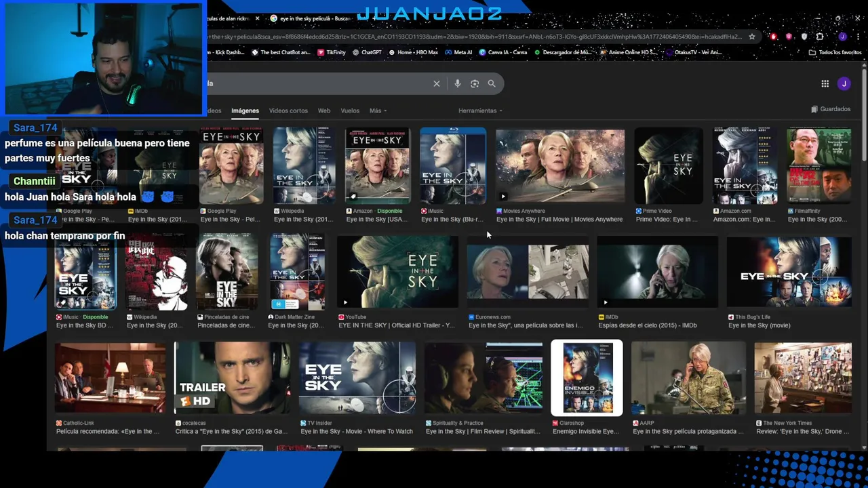Open the Spirituality & Practice film review image

(484, 378)
